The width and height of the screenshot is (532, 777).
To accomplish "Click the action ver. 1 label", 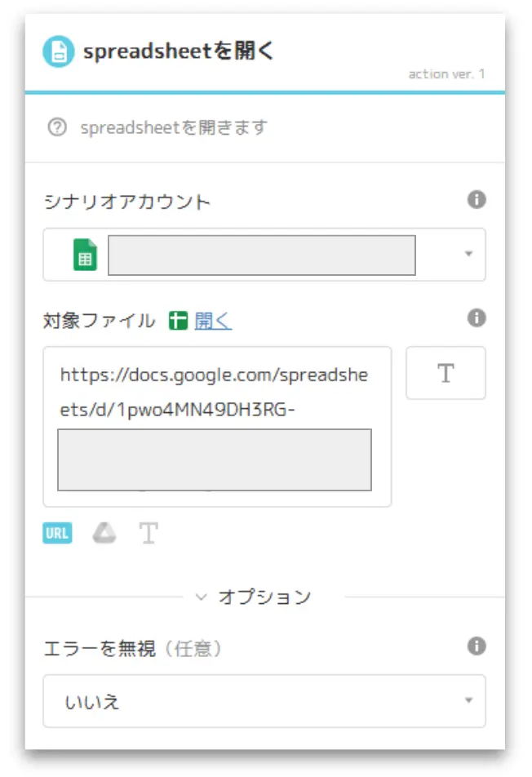I will [x=446, y=74].
